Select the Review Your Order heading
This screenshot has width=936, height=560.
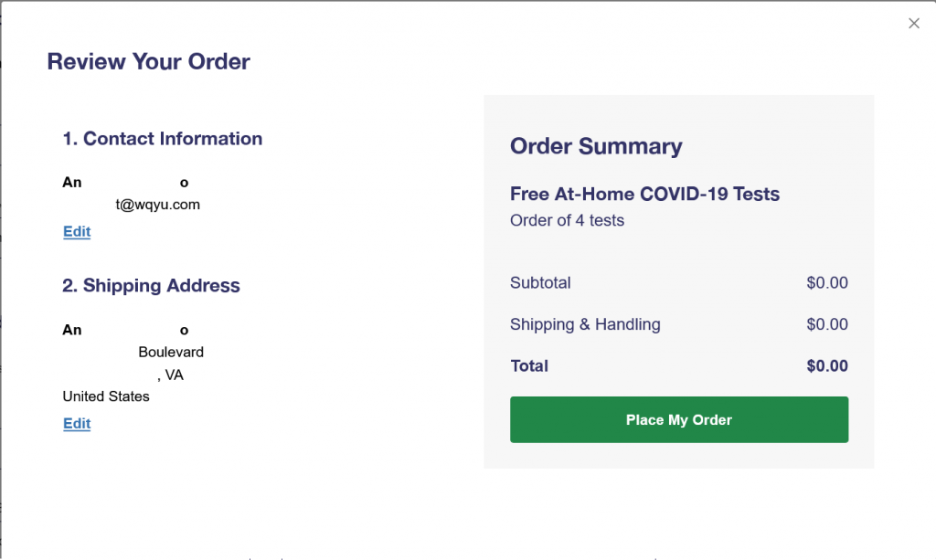point(149,61)
